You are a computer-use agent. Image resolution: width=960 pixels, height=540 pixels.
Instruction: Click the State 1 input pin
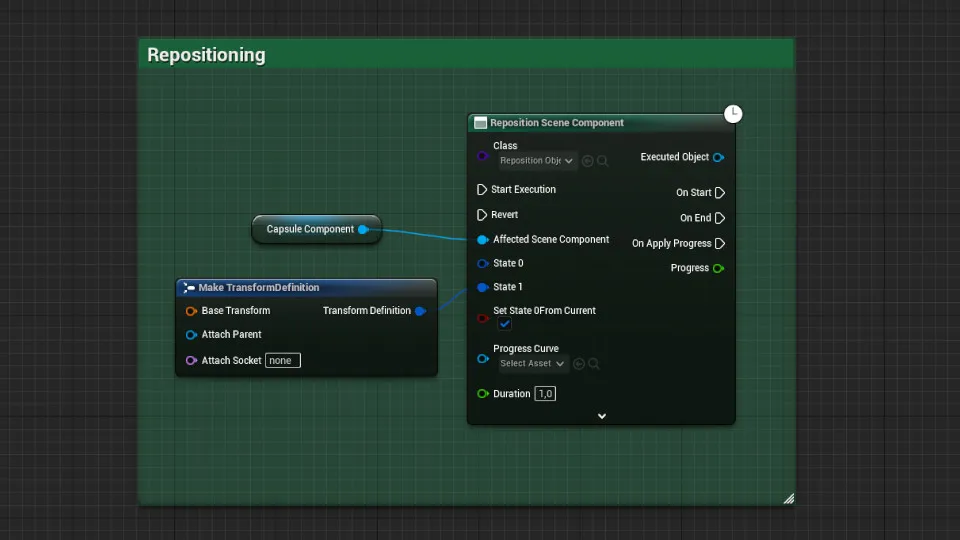[x=482, y=287]
